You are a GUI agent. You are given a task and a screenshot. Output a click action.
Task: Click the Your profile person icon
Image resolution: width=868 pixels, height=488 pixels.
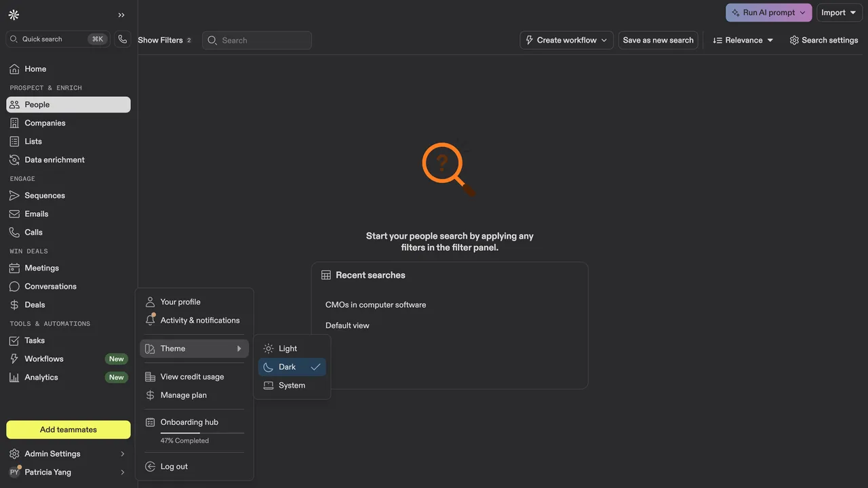coord(151,302)
